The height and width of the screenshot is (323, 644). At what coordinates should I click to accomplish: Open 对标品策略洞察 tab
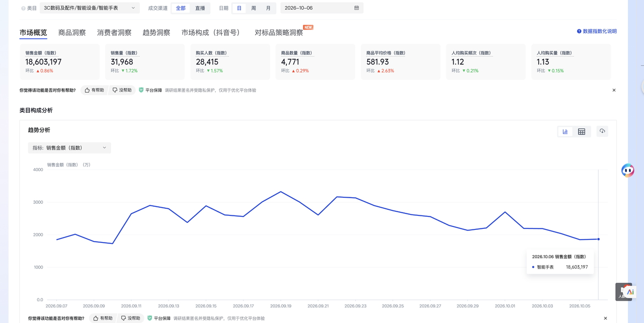279,33
